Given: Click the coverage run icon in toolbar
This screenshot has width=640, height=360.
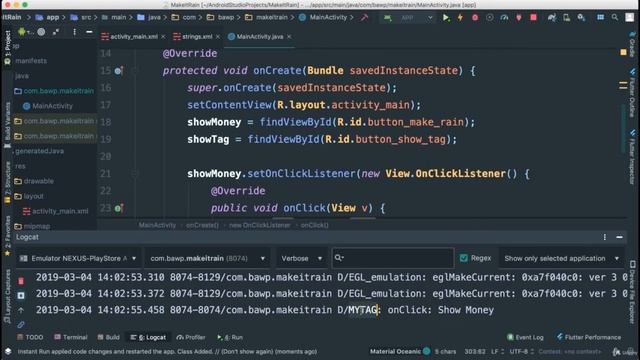Looking at the screenshot, I should pos(490,18).
